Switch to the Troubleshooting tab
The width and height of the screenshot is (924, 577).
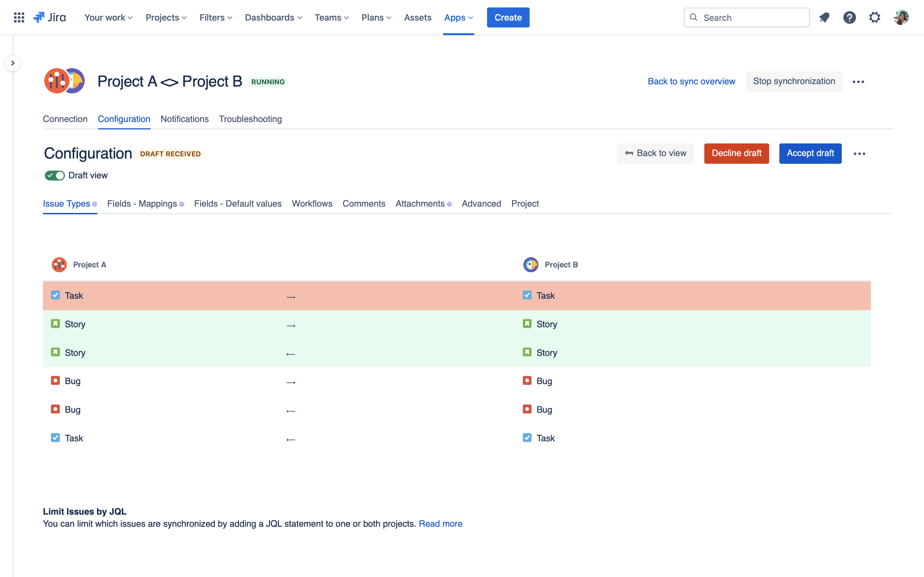(x=251, y=119)
